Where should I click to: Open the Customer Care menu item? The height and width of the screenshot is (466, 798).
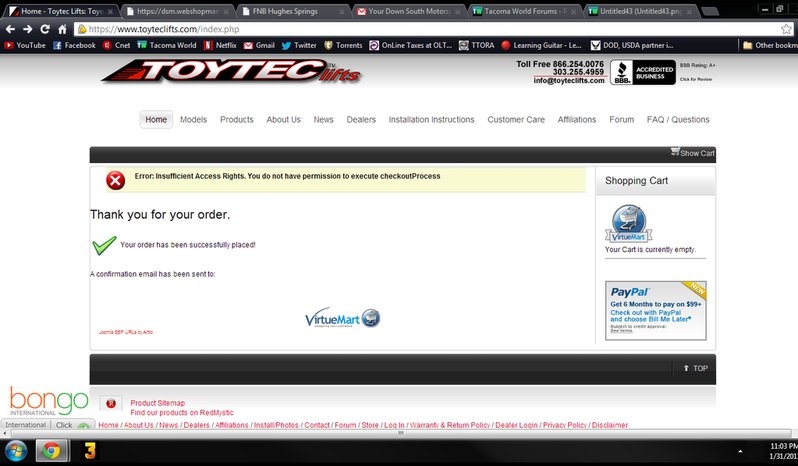pyautogui.click(x=516, y=120)
